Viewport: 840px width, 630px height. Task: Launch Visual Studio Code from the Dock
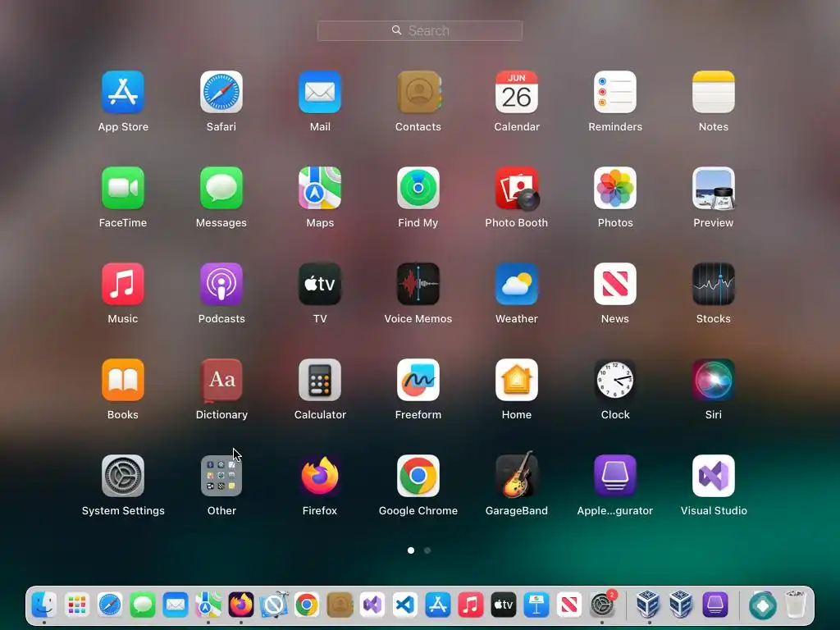[x=405, y=605]
